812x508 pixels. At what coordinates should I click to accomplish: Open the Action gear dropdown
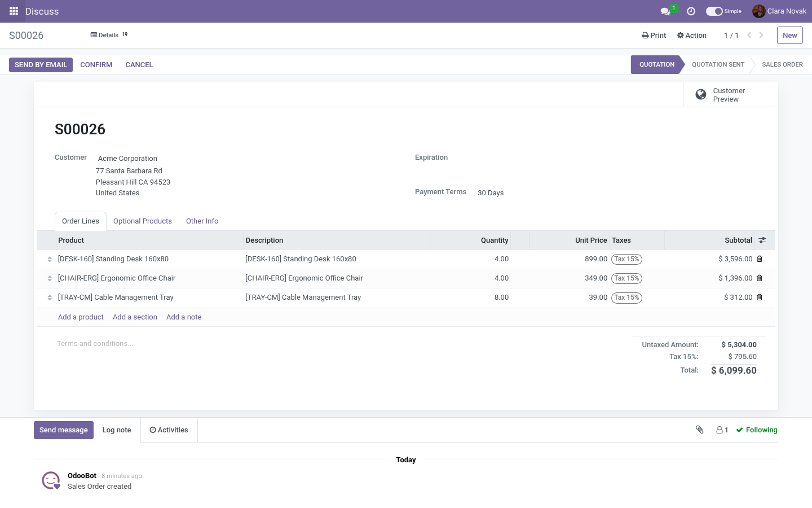point(692,35)
